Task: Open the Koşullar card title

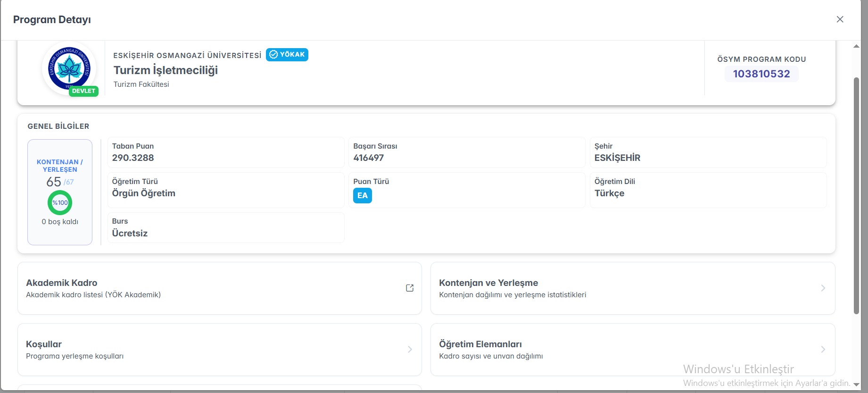Action: point(44,344)
